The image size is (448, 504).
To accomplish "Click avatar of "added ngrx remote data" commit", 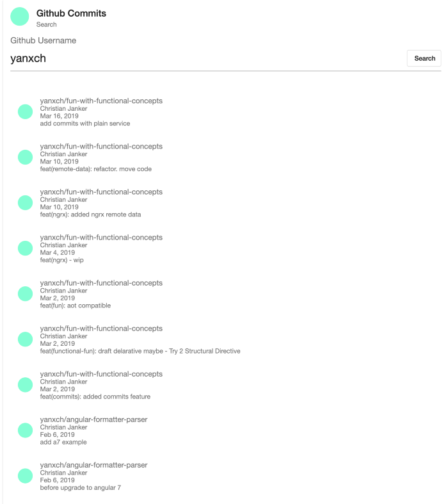I will tap(26, 203).
